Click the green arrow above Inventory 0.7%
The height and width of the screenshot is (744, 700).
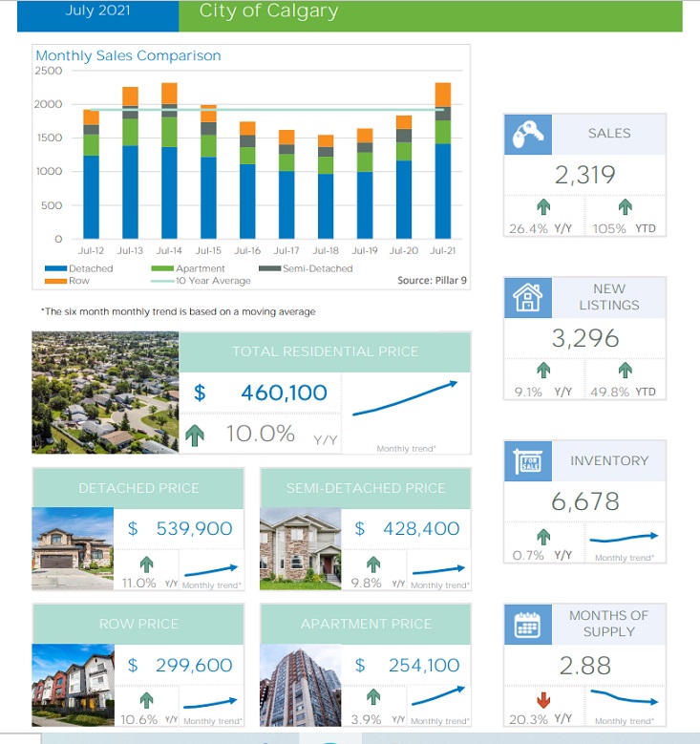point(543,536)
